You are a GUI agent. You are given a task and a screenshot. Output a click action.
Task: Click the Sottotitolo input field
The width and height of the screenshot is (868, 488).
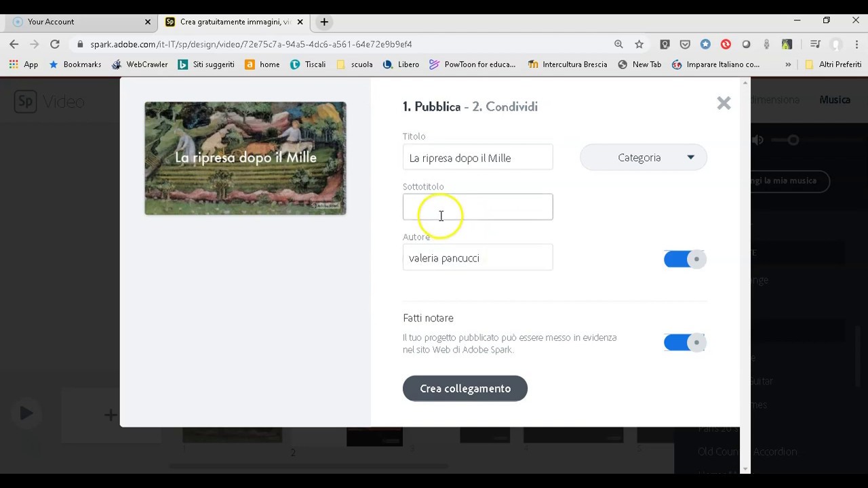pos(477,207)
